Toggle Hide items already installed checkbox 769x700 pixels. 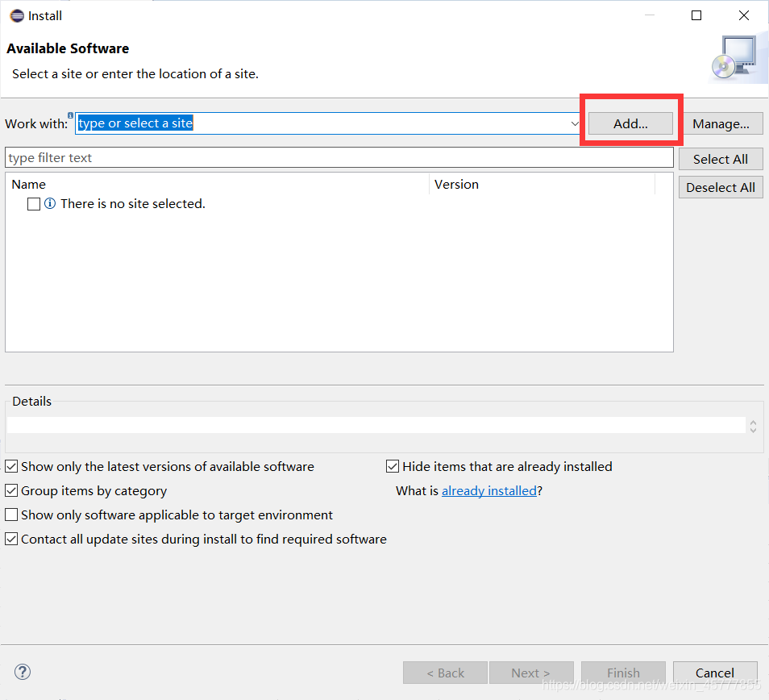click(x=393, y=466)
